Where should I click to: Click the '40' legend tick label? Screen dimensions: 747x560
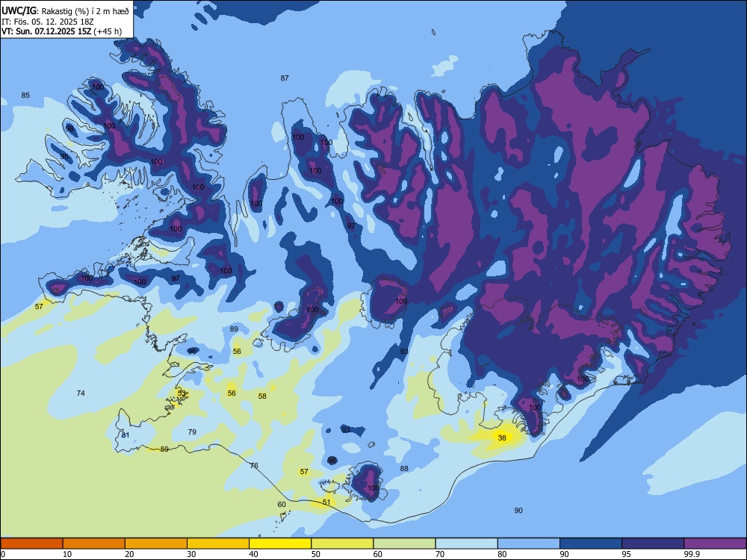tap(254, 554)
